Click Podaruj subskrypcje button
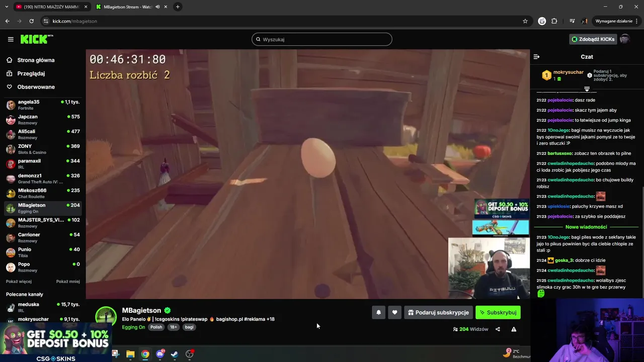644x362 pixels. pos(438,312)
